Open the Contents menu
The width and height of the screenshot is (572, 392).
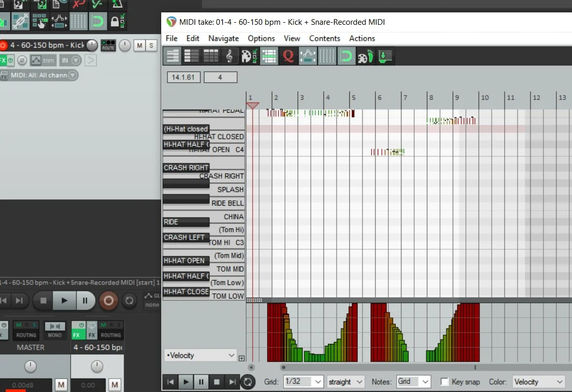(x=324, y=38)
